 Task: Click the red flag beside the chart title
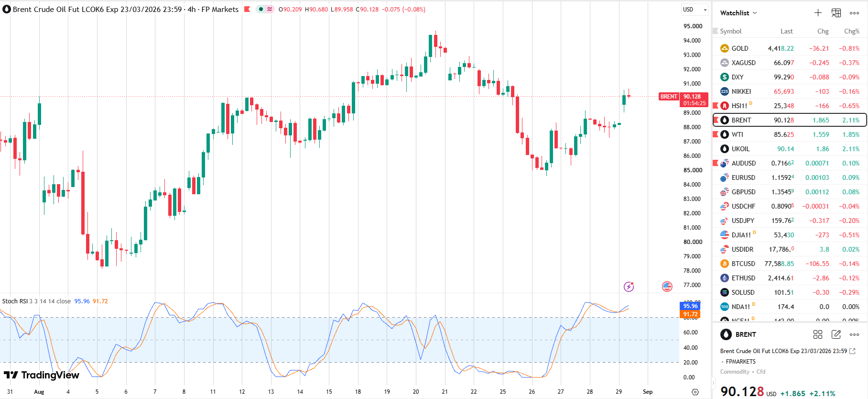click(x=247, y=9)
